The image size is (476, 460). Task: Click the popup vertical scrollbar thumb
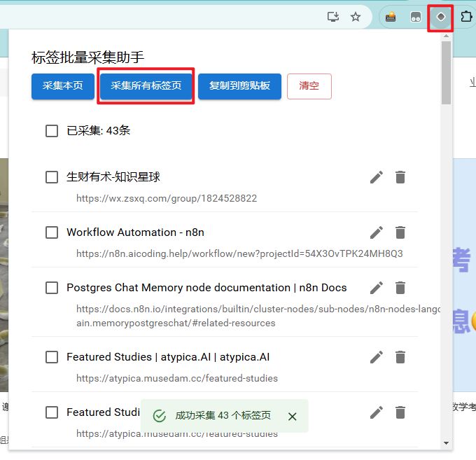446,73
